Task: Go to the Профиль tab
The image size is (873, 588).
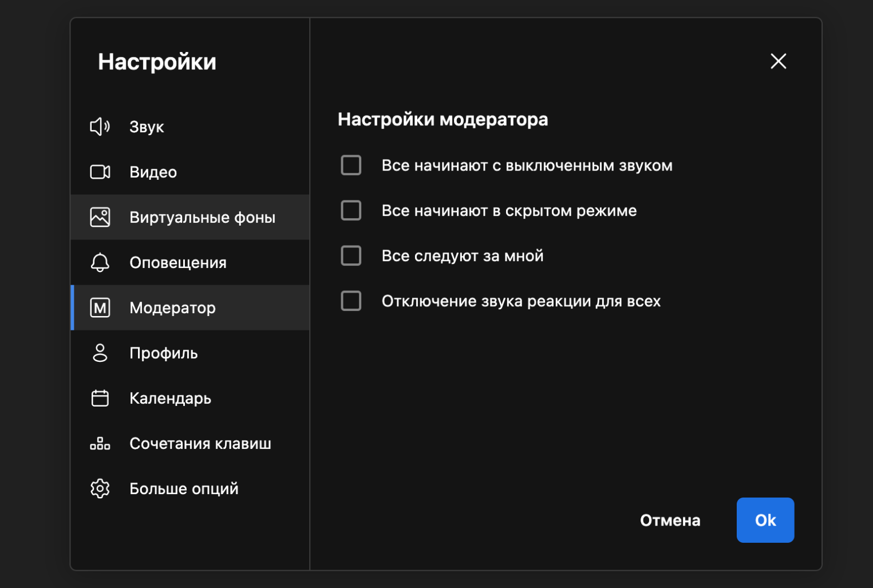Action: (190, 353)
